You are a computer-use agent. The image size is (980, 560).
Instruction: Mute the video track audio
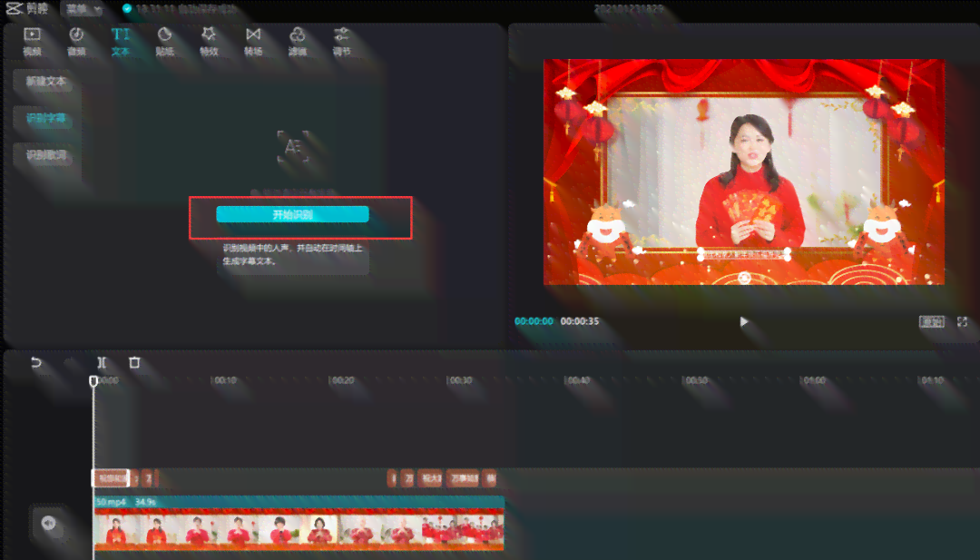(x=49, y=523)
